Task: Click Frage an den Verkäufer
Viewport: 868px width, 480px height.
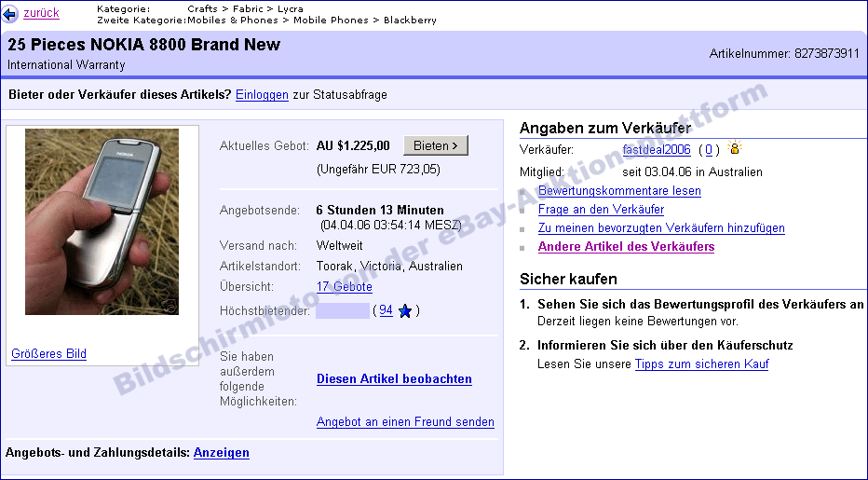Action: coord(602,210)
